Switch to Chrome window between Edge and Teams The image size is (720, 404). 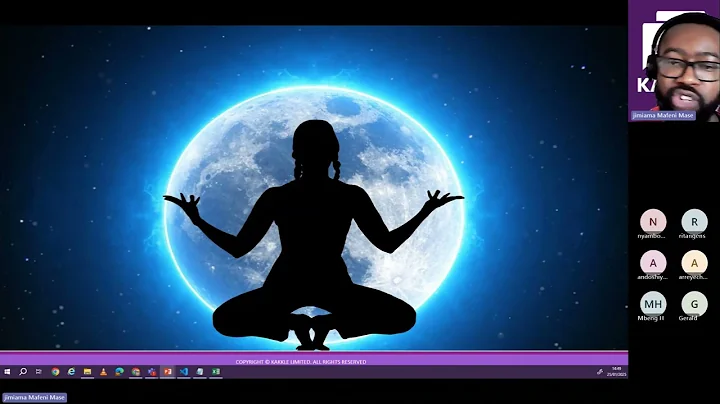point(135,372)
